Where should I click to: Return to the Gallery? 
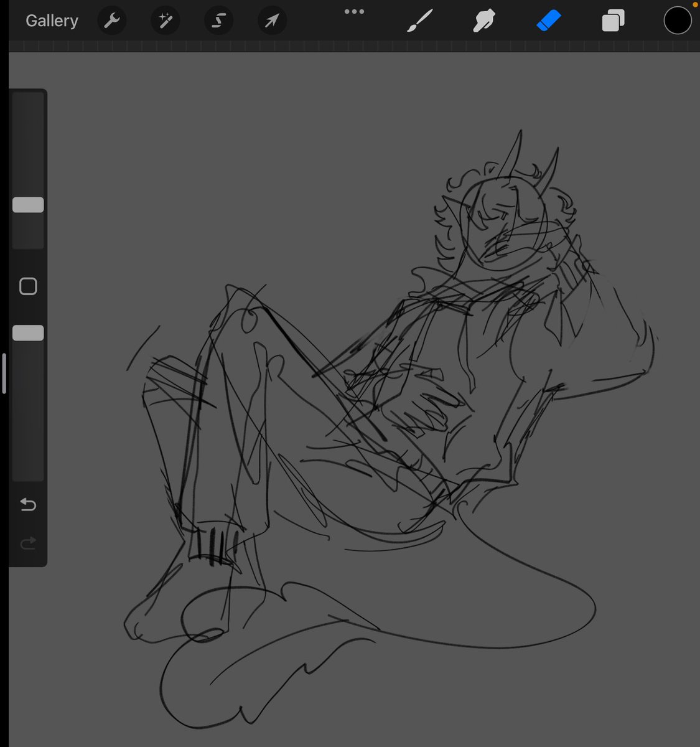[52, 21]
